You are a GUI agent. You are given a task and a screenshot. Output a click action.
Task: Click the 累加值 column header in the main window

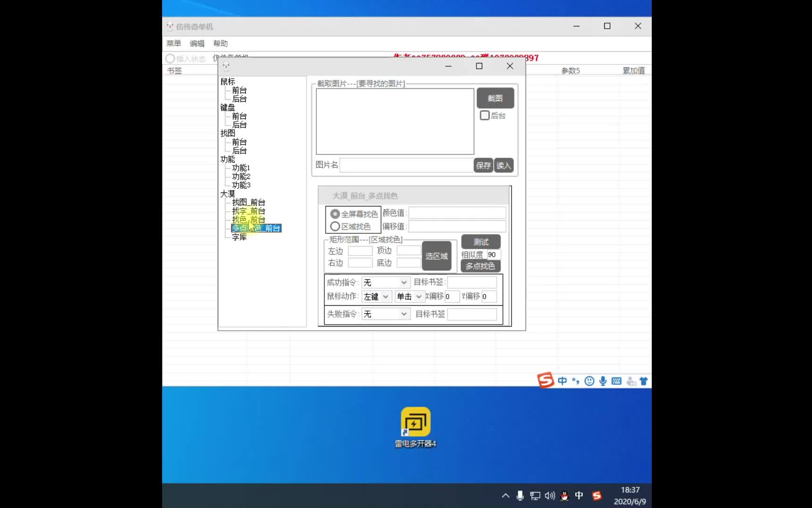click(634, 71)
